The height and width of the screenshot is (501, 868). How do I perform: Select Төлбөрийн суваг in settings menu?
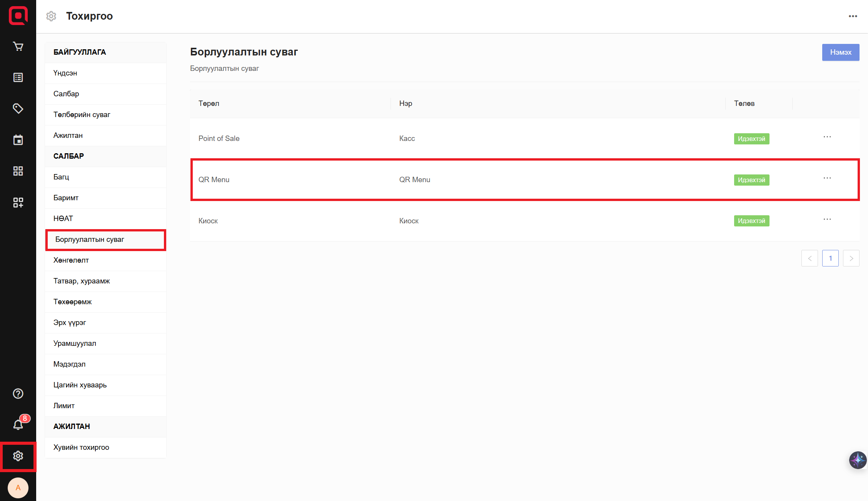pos(82,115)
